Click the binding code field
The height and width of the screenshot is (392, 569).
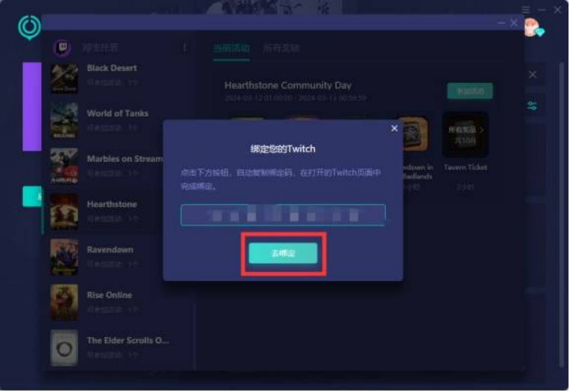pyautogui.click(x=283, y=215)
